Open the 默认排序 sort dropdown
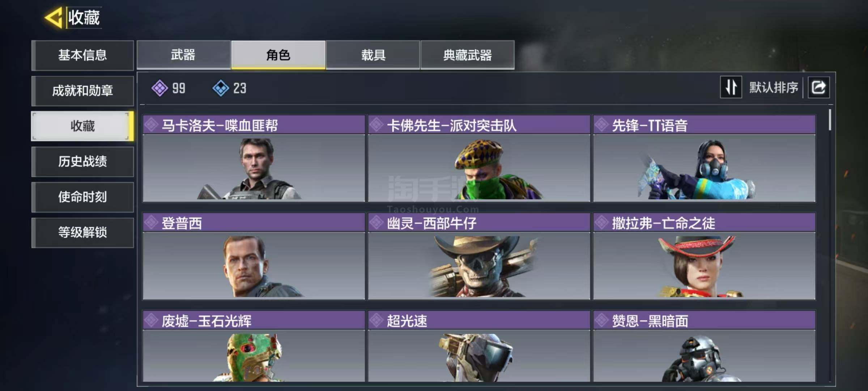 pos(774,87)
